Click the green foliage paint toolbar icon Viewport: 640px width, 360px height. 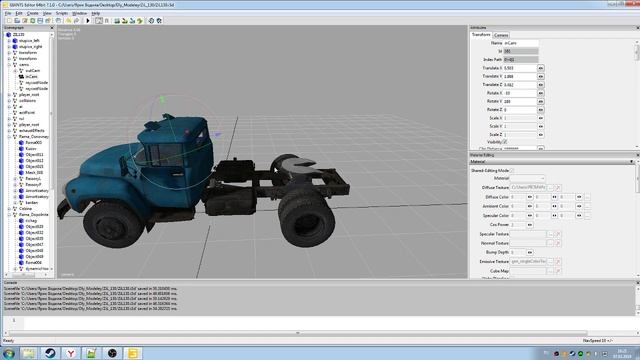point(140,20)
